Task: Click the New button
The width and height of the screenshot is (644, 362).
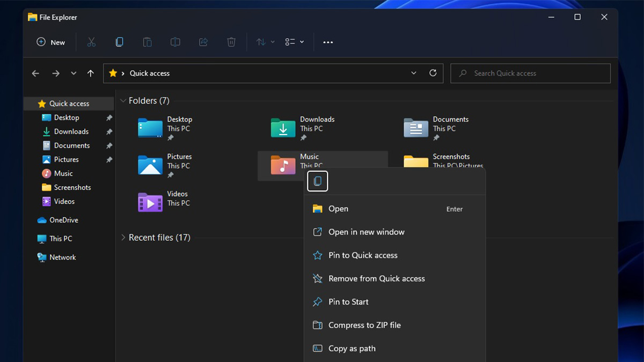Action: pos(50,42)
